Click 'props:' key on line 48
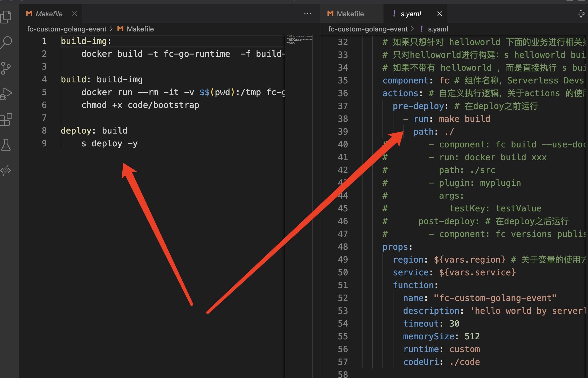The image size is (588, 378). point(397,247)
